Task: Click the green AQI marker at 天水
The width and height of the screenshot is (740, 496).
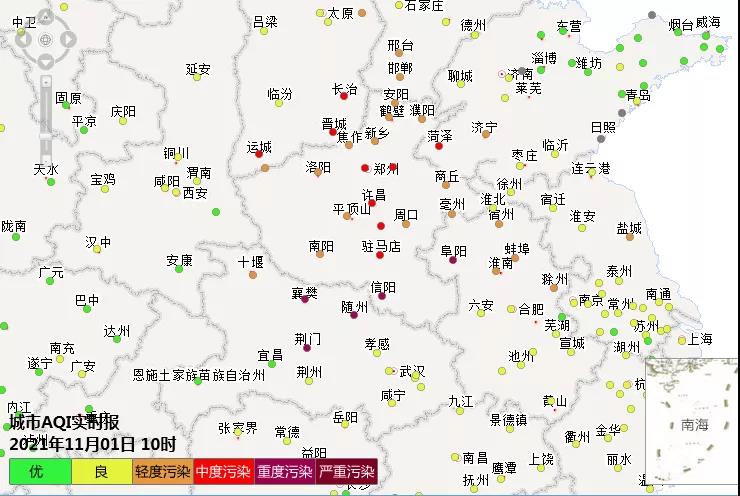Action: (51, 181)
